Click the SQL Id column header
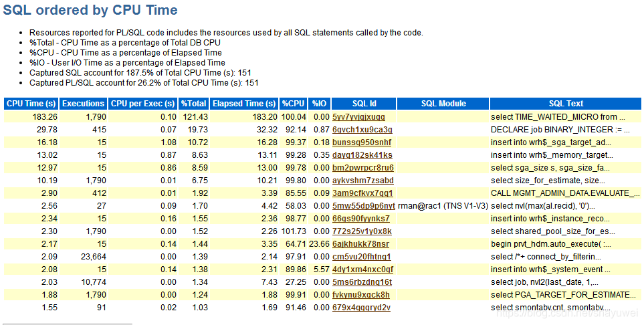 pyautogui.click(x=364, y=104)
